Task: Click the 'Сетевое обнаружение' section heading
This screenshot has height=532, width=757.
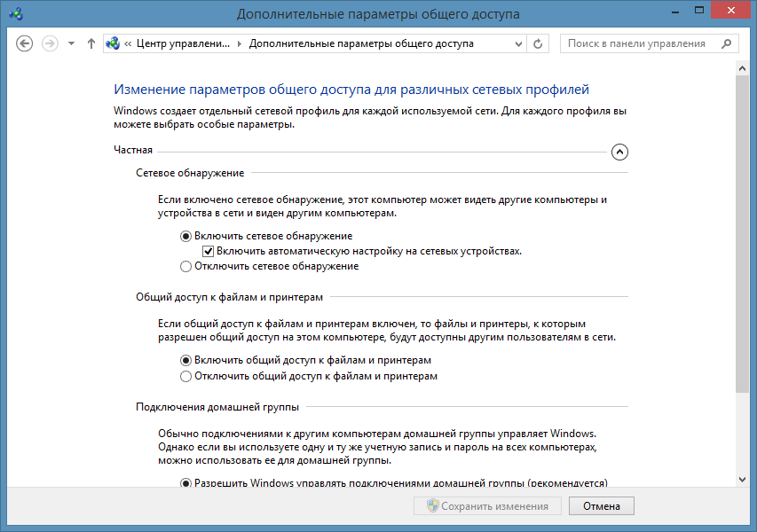Action: (190, 173)
